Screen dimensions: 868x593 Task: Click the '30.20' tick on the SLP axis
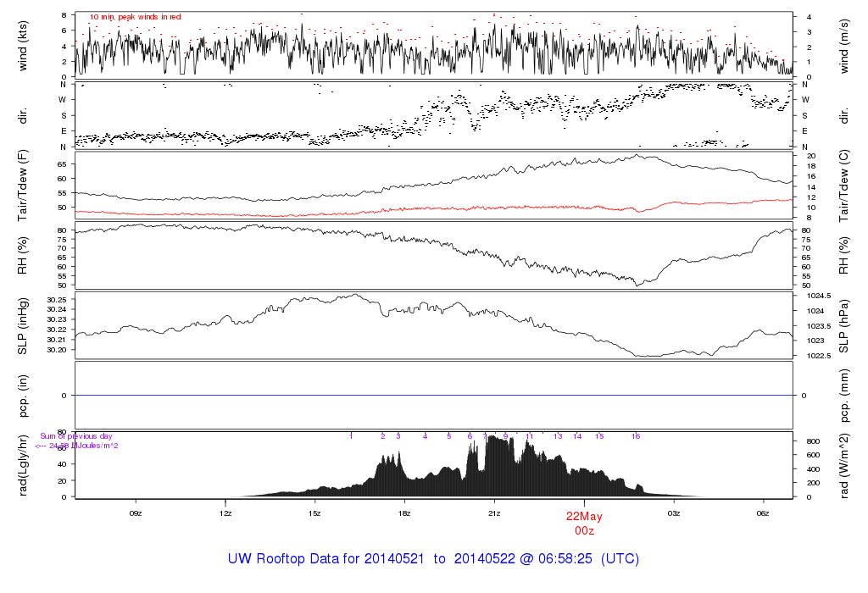(57, 350)
